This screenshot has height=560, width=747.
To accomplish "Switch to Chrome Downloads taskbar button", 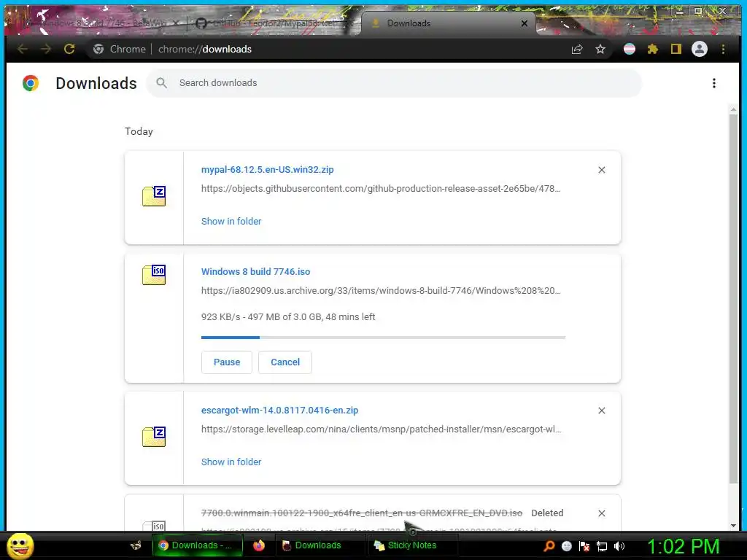I will pyautogui.click(x=197, y=545).
